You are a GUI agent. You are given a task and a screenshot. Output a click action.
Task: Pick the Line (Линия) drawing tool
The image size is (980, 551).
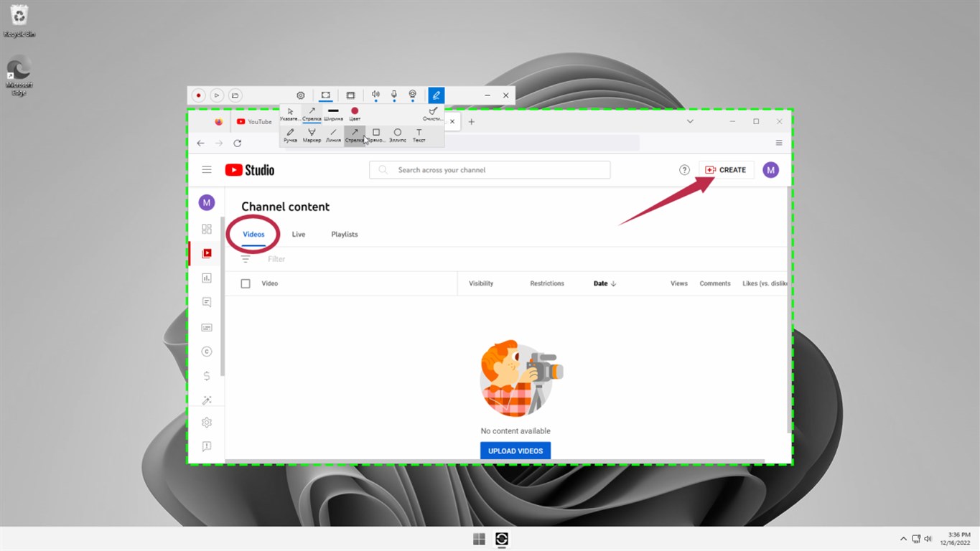tap(333, 135)
